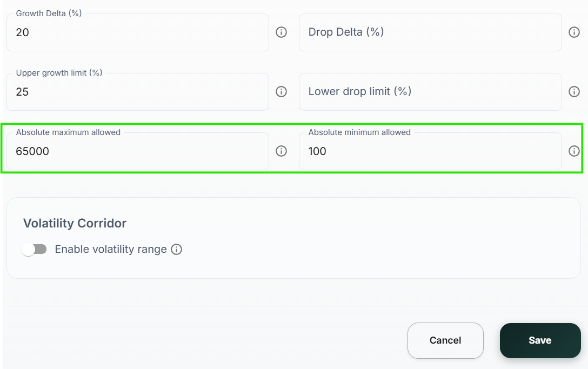Edit the Absolute maximum allowed value 65000
588x369 pixels.
pyautogui.click(x=137, y=152)
